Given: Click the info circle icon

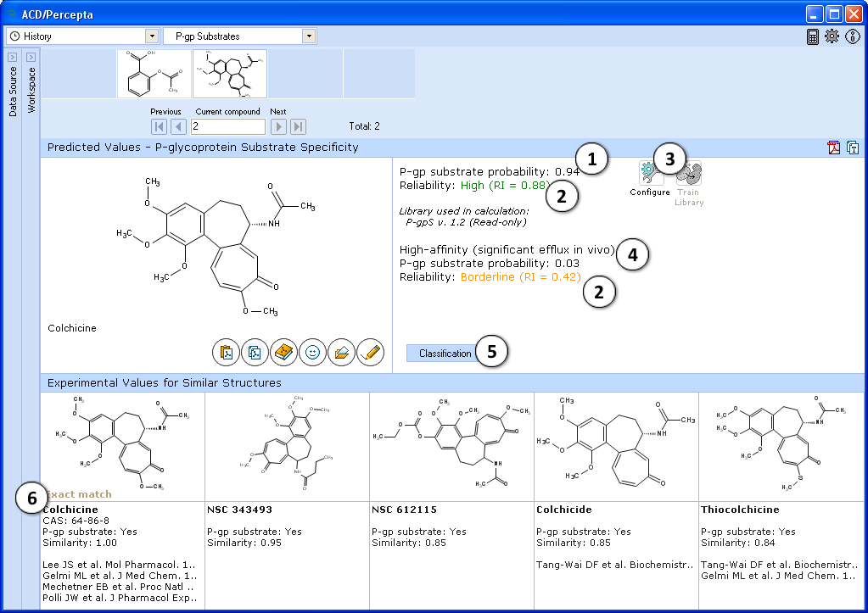Looking at the screenshot, I should coord(853,36).
